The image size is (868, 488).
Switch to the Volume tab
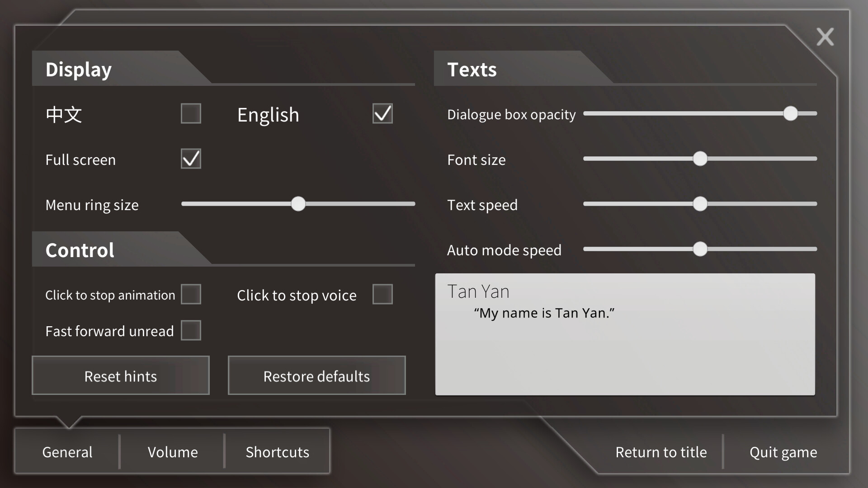(172, 451)
